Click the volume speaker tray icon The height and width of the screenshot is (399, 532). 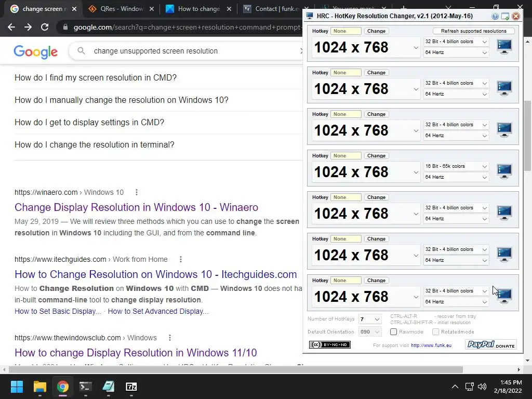(x=482, y=387)
